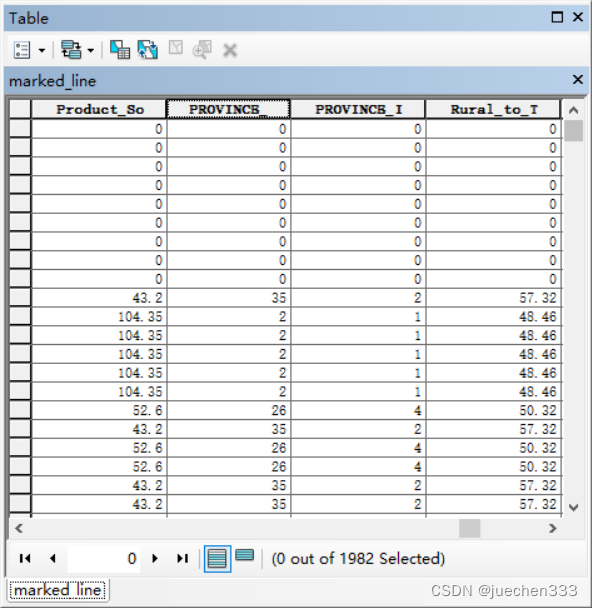Advance to the next record
The height and width of the screenshot is (608, 592).
coord(155,558)
